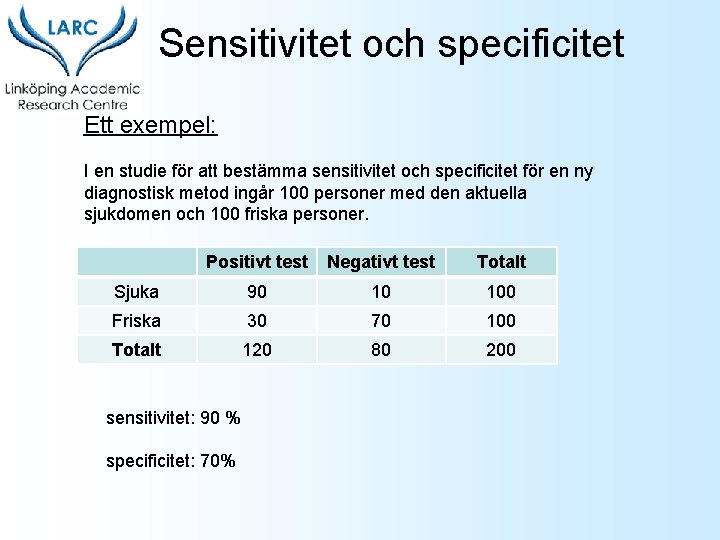
Task: Click the cell with value 10
Action: [x=381, y=292]
